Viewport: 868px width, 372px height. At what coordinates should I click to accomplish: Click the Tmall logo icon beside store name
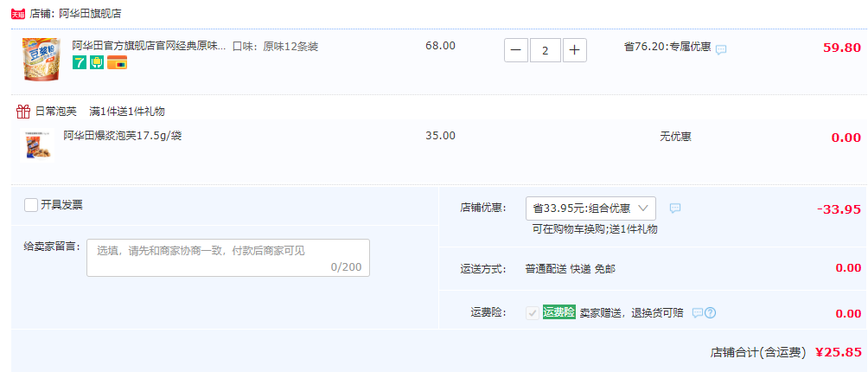[18, 14]
